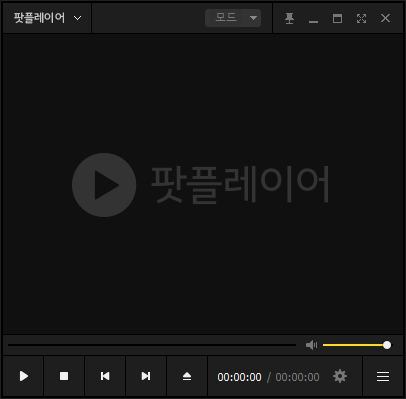Pin the window always on top
This screenshot has height=399, width=406.
tap(289, 18)
